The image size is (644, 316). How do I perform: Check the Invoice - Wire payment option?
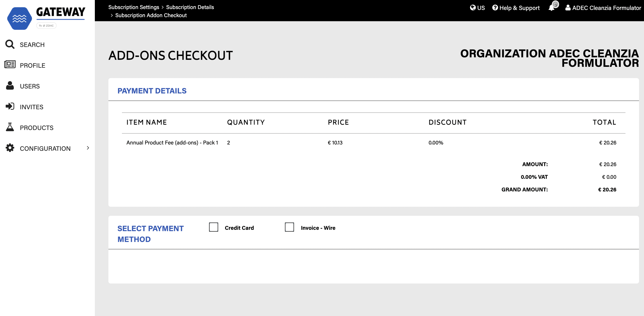pyautogui.click(x=289, y=227)
